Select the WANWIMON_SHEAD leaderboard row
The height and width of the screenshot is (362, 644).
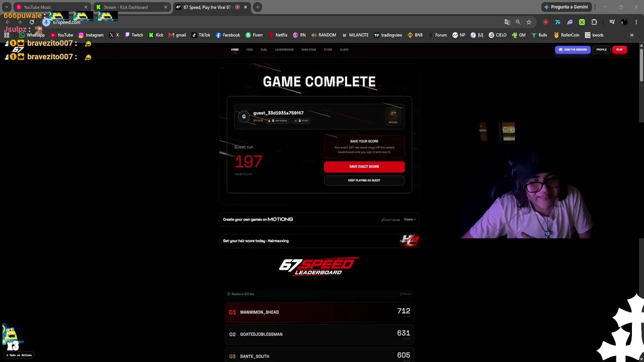point(319,312)
